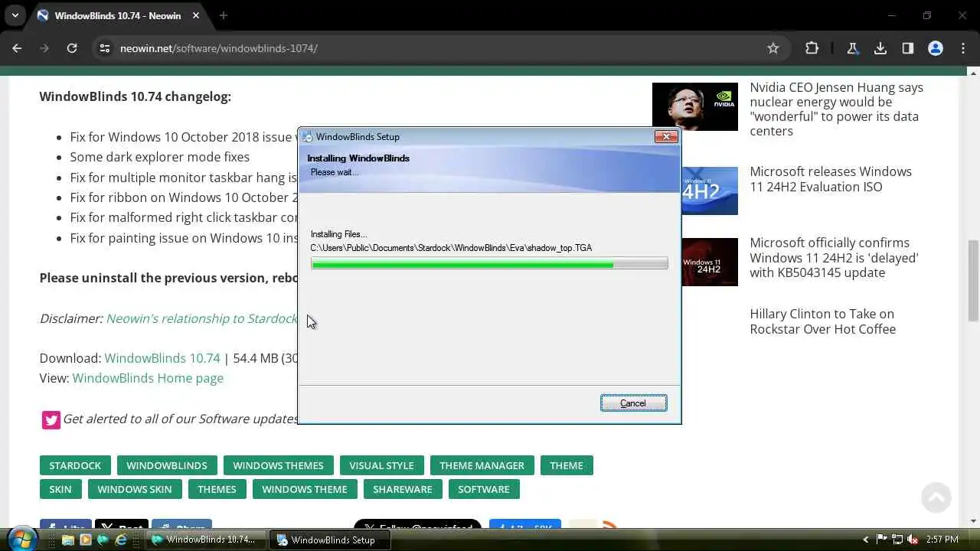Click the Windows 11 24H2 delayed article thumbnail
The width and height of the screenshot is (980, 551).
tap(710, 262)
